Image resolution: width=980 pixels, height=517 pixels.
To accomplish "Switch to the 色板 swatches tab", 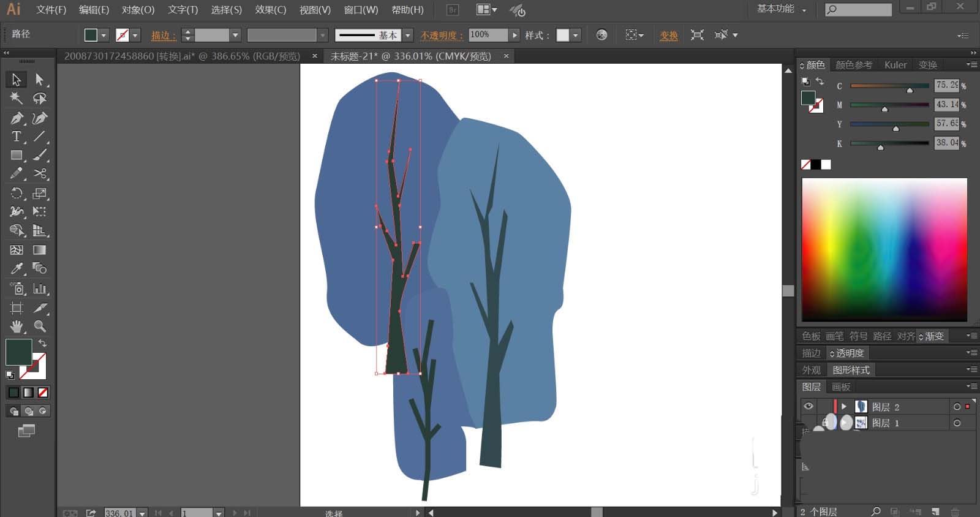I will (x=811, y=336).
